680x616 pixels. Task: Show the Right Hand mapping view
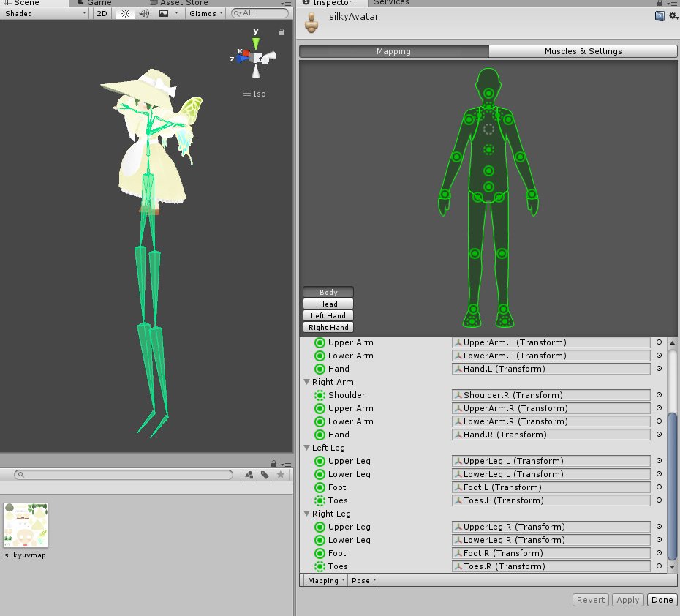coord(328,327)
